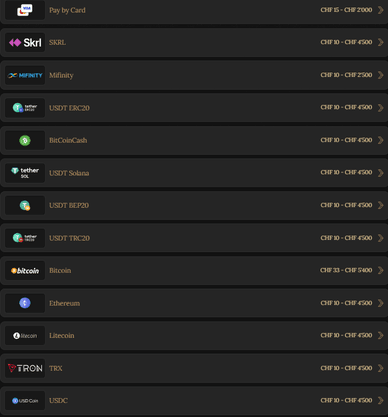Click the blue Ethereum icon
Viewport: 388px width, 417px height.
tap(25, 303)
